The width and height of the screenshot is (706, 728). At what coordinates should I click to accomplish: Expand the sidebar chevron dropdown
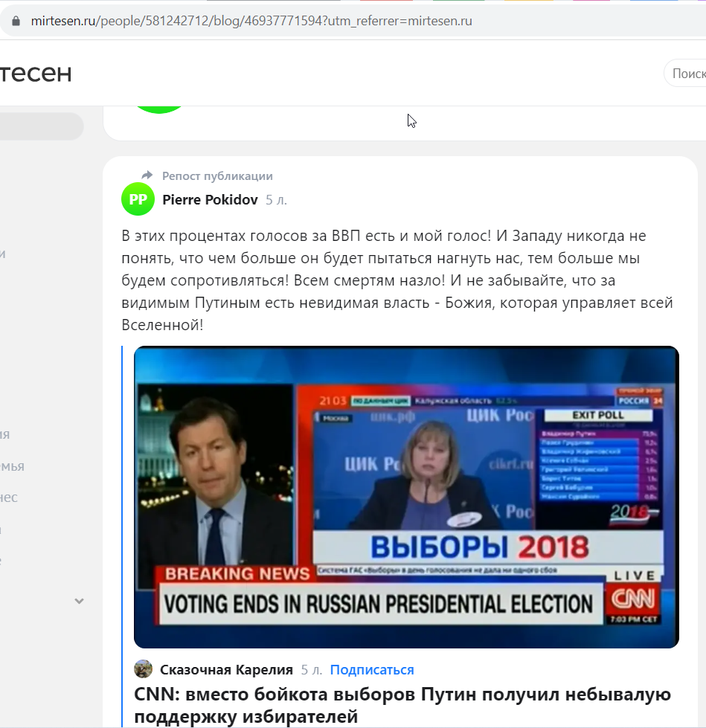tap(79, 601)
